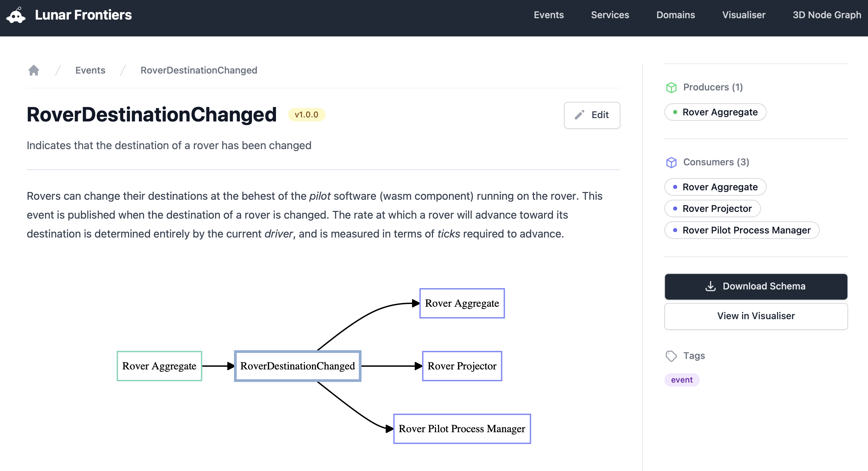This screenshot has height=471, width=868.
Task: Click the Lunar Frontiers astronaut logo icon
Action: (x=16, y=15)
